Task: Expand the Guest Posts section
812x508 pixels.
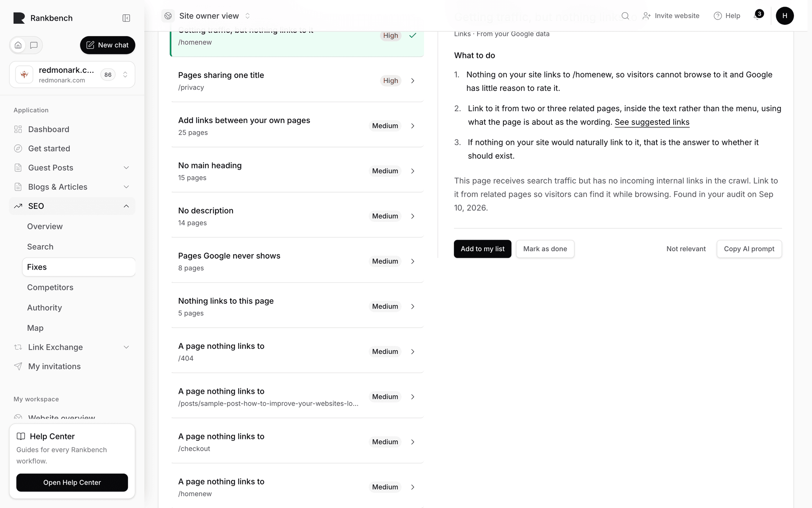Action: [x=126, y=168]
